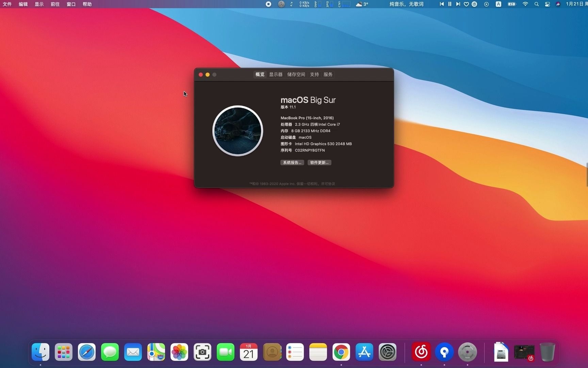Open FaceTime from the Dock
Screen dimensions: 588x368
pos(226,352)
